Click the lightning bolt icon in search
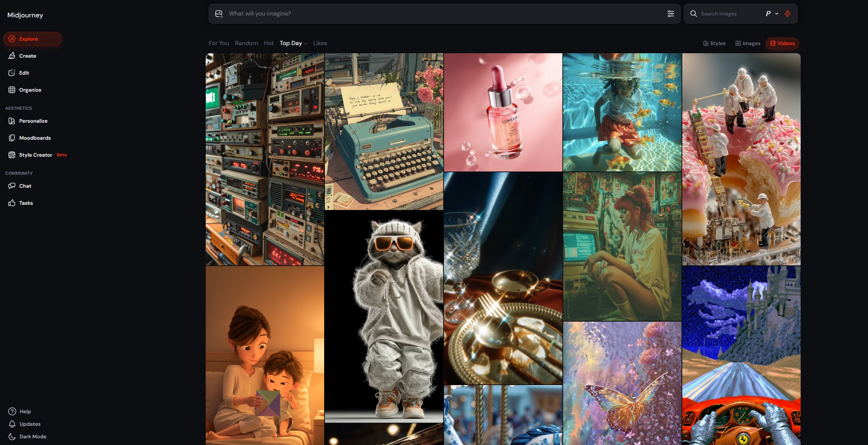 pyautogui.click(x=788, y=14)
